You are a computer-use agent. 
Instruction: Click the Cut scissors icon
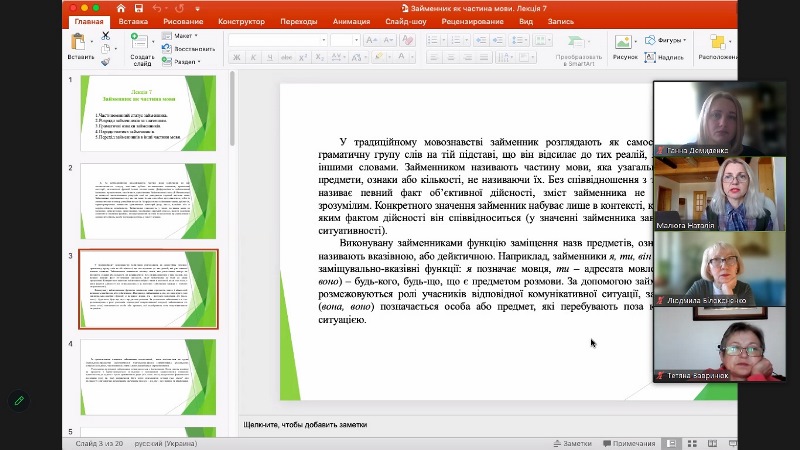pyautogui.click(x=105, y=36)
